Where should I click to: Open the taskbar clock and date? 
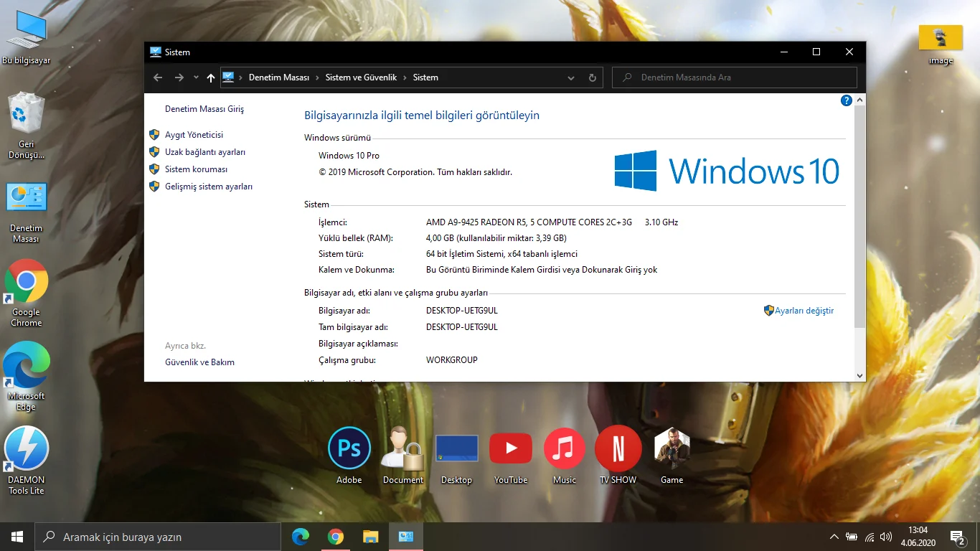pyautogui.click(x=918, y=537)
